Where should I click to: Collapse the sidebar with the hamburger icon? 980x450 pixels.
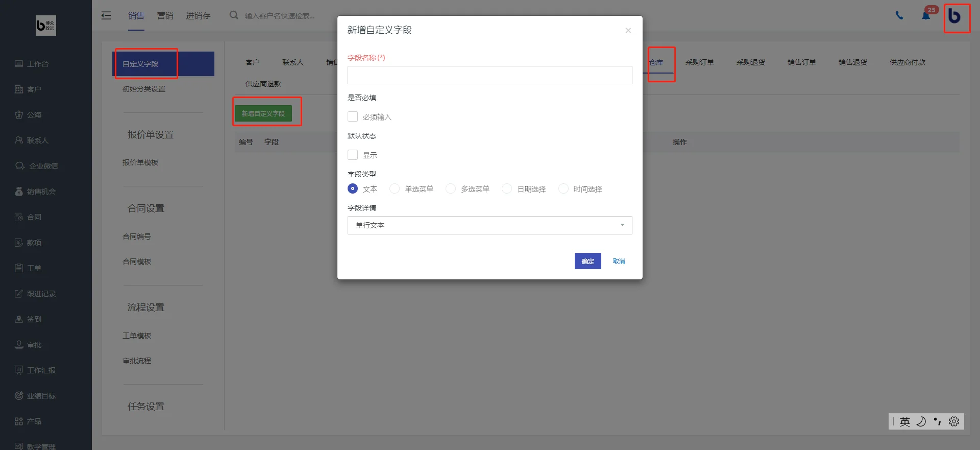106,15
